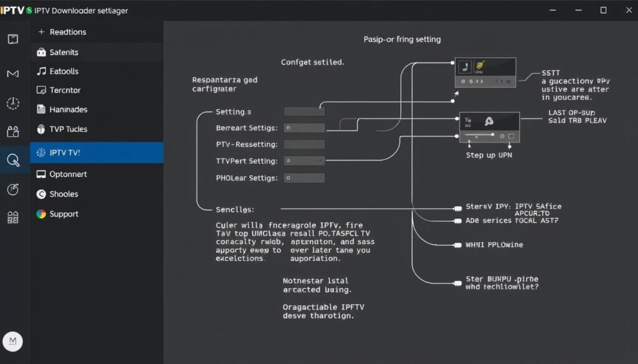Click 'IPTV Downloader setiager' window title

click(x=81, y=11)
